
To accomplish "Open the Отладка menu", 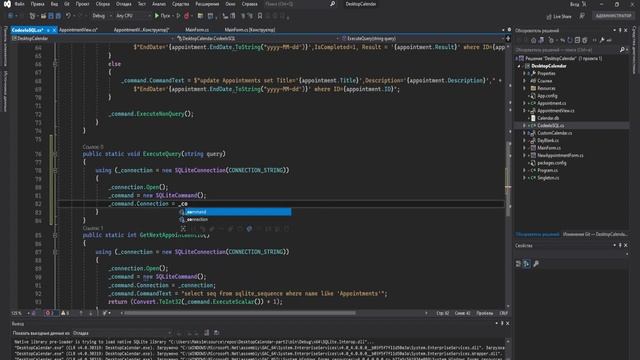I will click(123, 4).
